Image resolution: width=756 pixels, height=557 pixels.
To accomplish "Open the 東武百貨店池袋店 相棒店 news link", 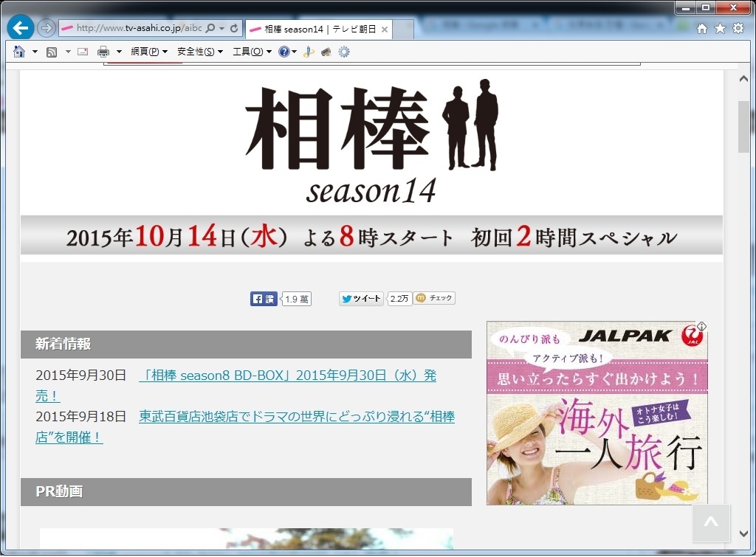I will click(x=297, y=416).
